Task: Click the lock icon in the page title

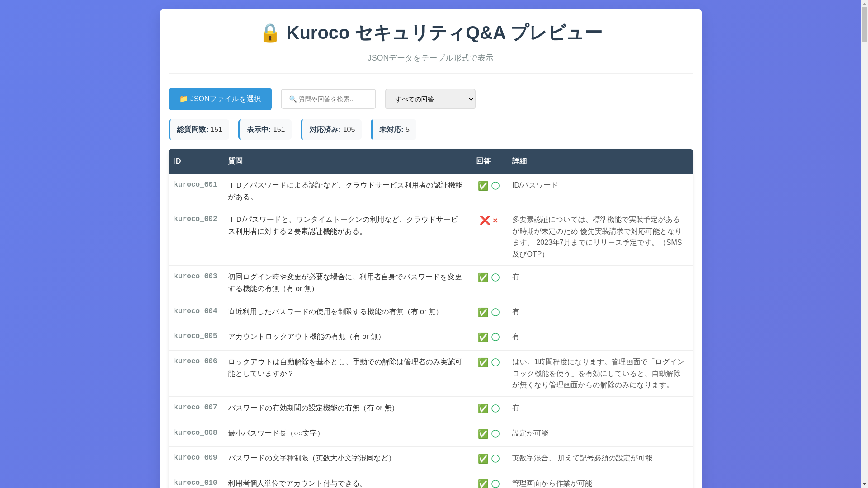Action: click(270, 33)
